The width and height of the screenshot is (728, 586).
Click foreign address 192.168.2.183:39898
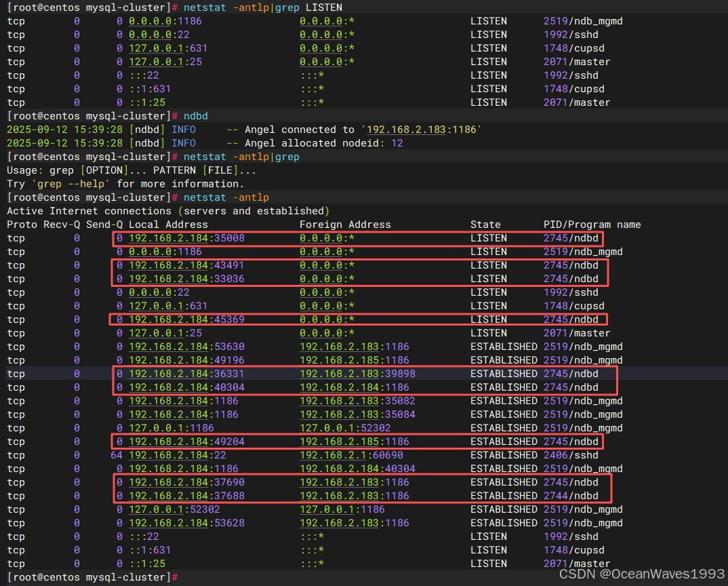pos(357,374)
